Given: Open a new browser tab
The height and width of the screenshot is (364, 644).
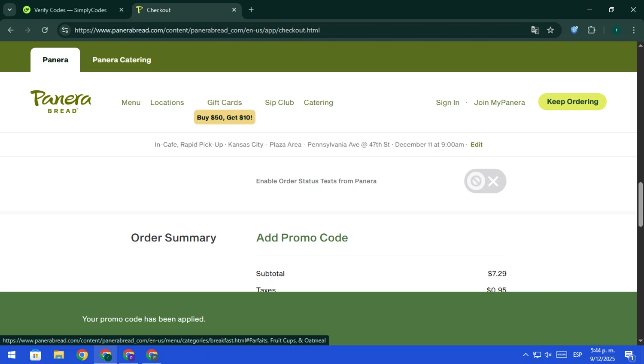Looking at the screenshot, I should coord(251,10).
